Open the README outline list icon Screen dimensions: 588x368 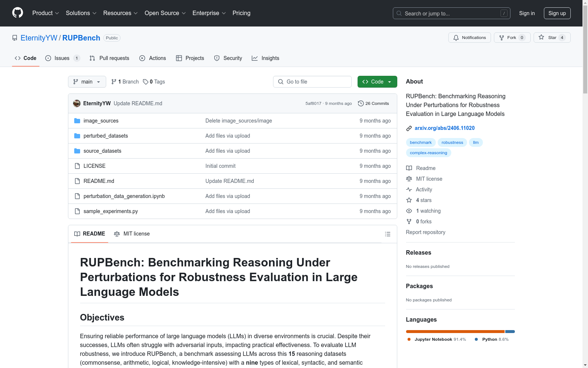coord(387,234)
